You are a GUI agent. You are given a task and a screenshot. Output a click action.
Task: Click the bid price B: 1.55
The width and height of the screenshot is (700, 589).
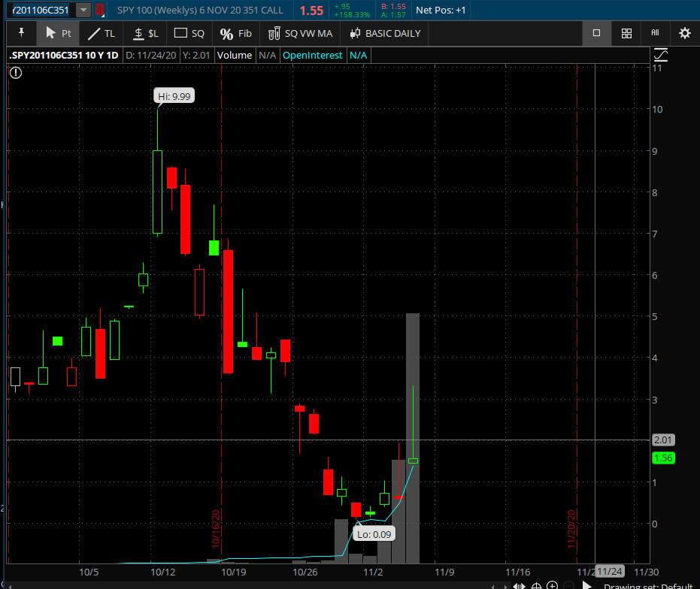[x=393, y=6]
